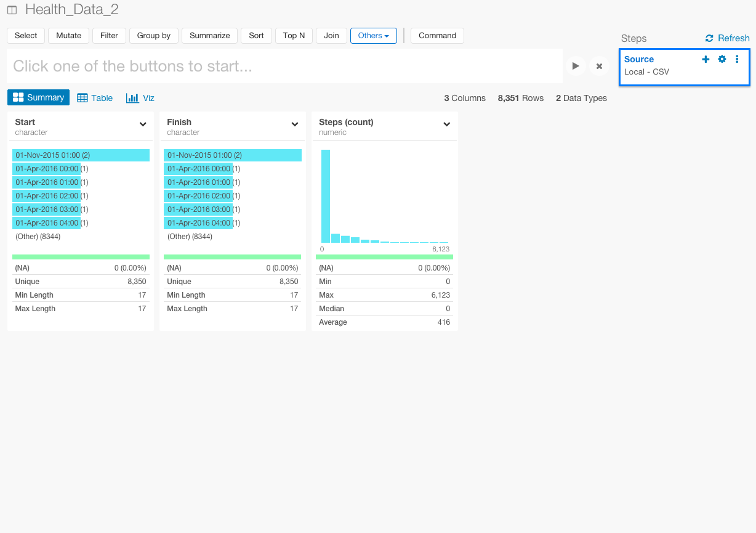The image size is (756, 533).
Task: Click the run (play) command icon
Action: coord(576,66)
